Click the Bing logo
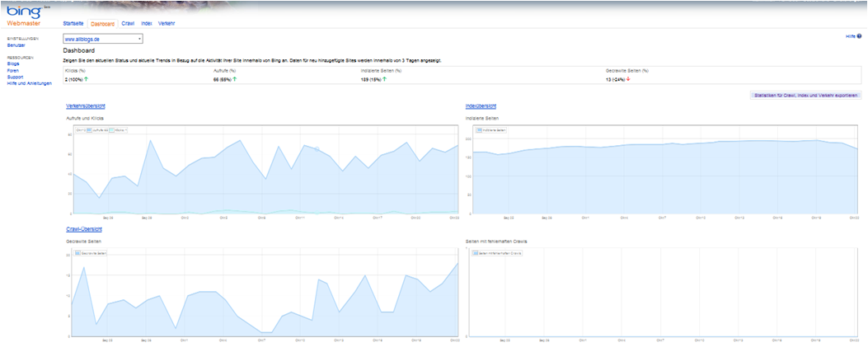 [23, 11]
